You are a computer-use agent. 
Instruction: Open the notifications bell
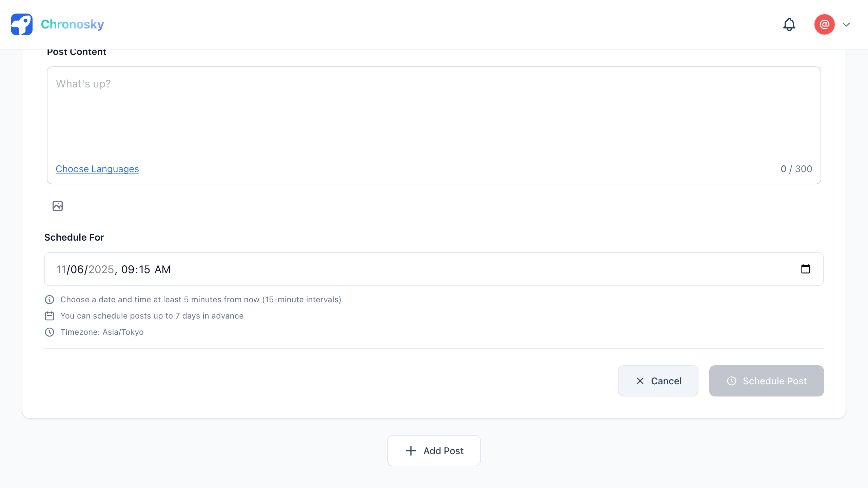(x=789, y=24)
